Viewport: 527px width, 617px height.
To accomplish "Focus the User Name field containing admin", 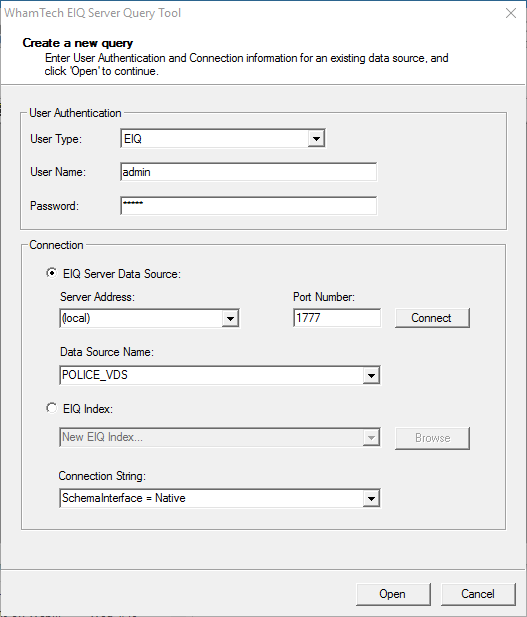I will [x=248, y=172].
